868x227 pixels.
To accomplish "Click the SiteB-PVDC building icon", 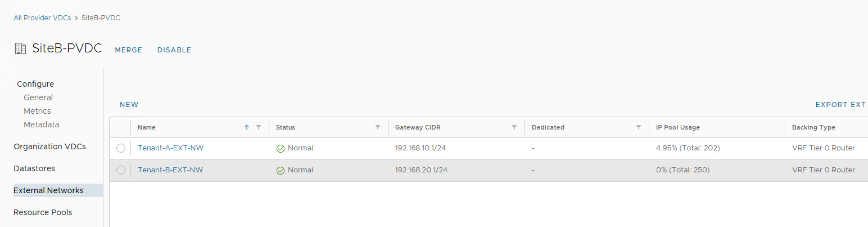I will coord(20,48).
